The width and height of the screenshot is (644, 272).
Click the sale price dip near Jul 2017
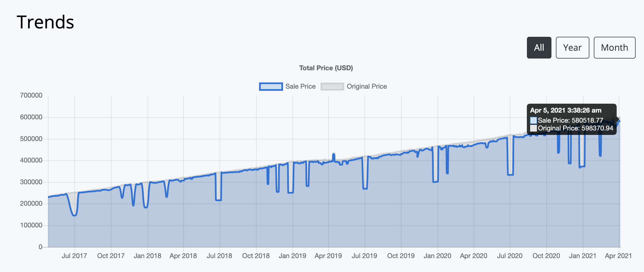(74, 215)
